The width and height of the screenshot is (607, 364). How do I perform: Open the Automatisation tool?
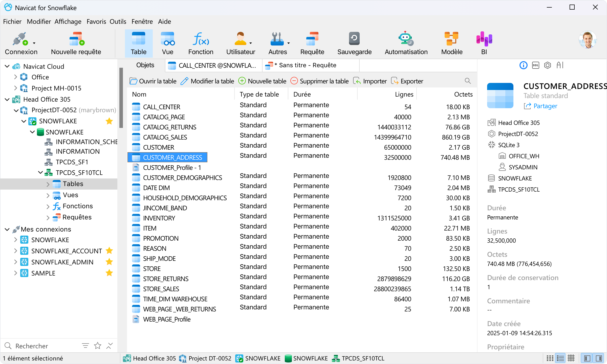[406, 43]
